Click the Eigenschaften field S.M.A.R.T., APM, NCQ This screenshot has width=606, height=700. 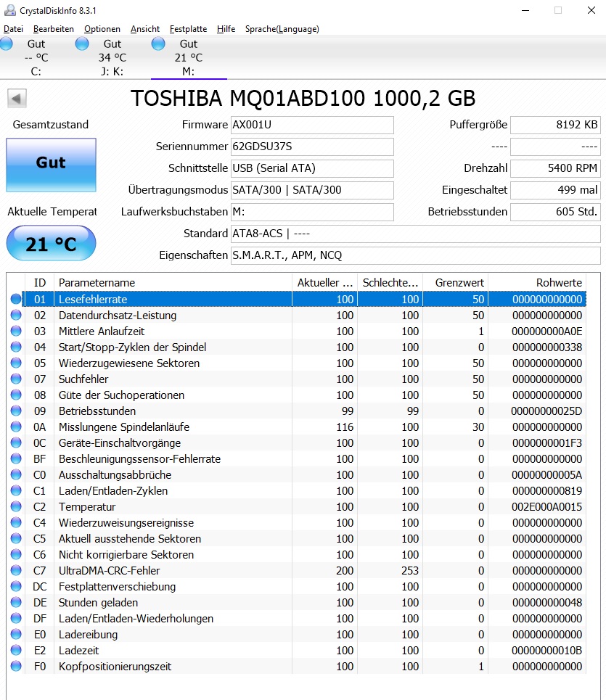click(x=415, y=255)
